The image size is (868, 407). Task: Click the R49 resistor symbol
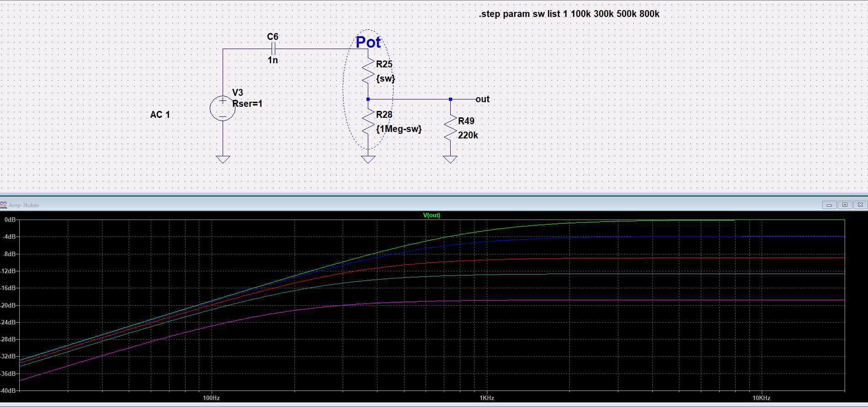click(450, 129)
